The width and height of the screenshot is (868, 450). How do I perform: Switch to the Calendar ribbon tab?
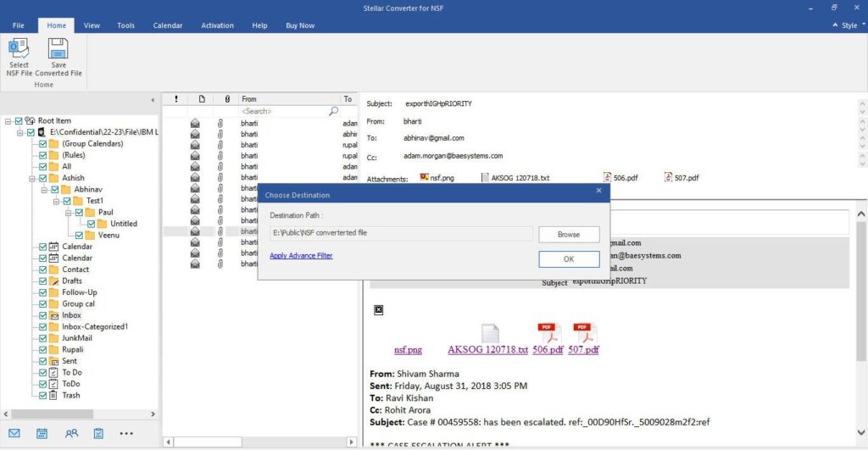pyautogui.click(x=168, y=25)
